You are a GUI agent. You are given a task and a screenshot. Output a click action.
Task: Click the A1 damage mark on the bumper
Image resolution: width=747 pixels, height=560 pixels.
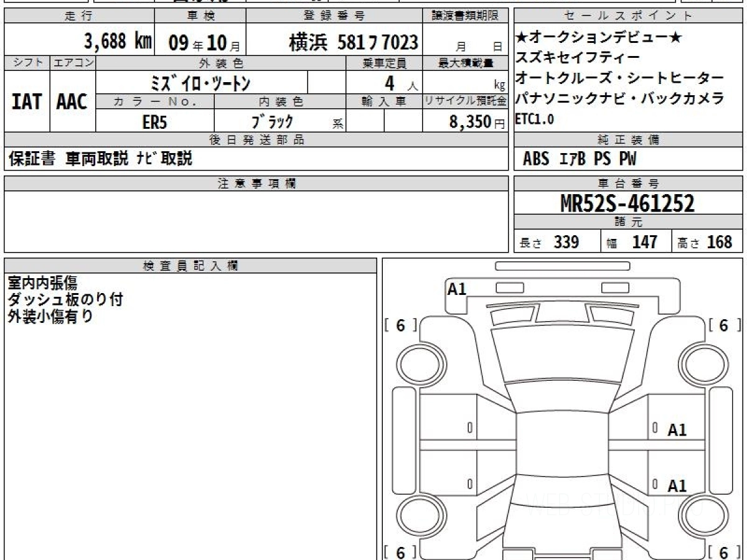click(x=456, y=289)
